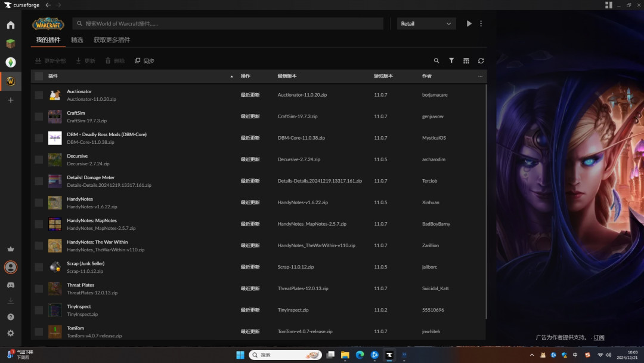Open the CurseForge home page icon

(x=11, y=25)
